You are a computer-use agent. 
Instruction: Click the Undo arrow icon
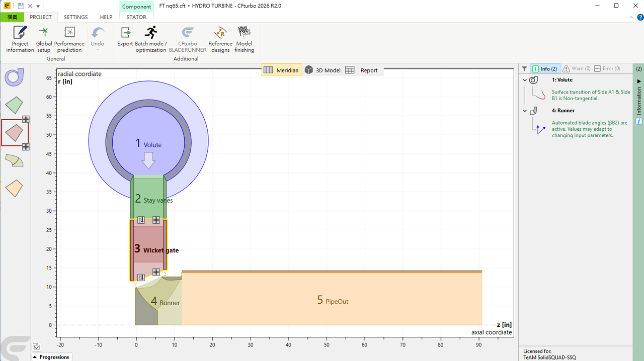[x=98, y=33]
